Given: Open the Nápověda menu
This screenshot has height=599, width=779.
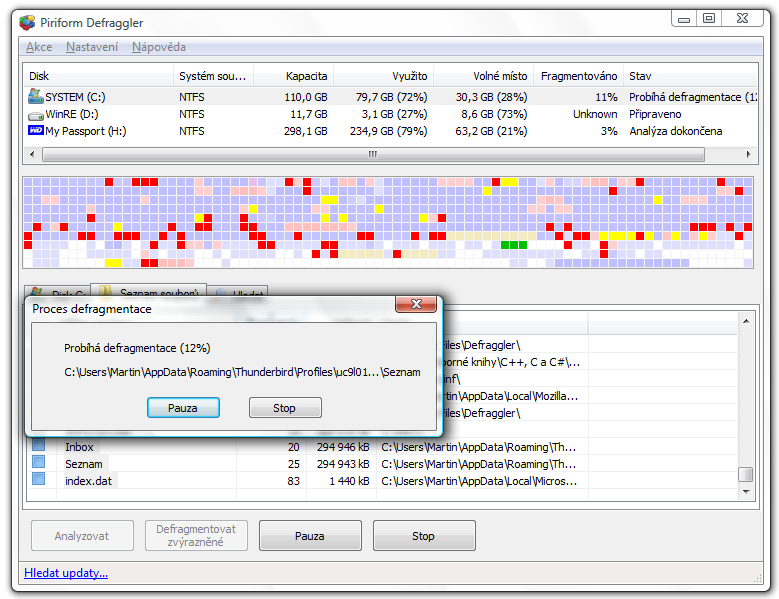Looking at the screenshot, I should (x=158, y=47).
